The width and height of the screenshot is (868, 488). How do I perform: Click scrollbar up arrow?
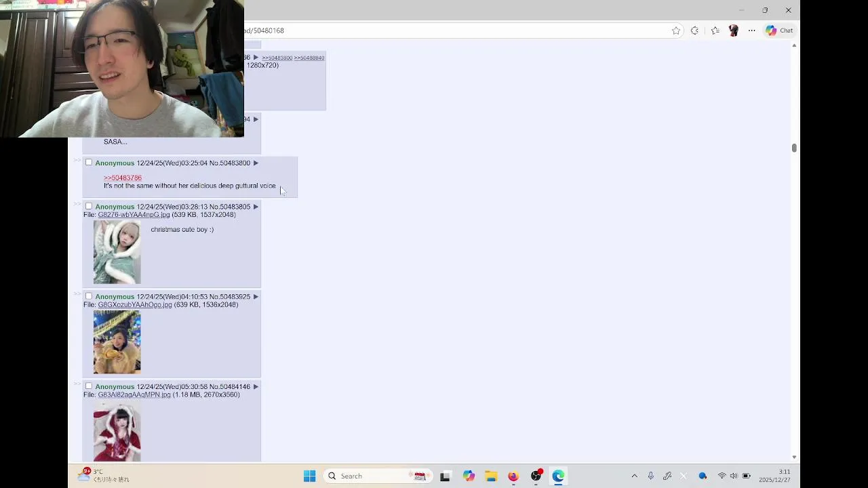pos(794,45)
